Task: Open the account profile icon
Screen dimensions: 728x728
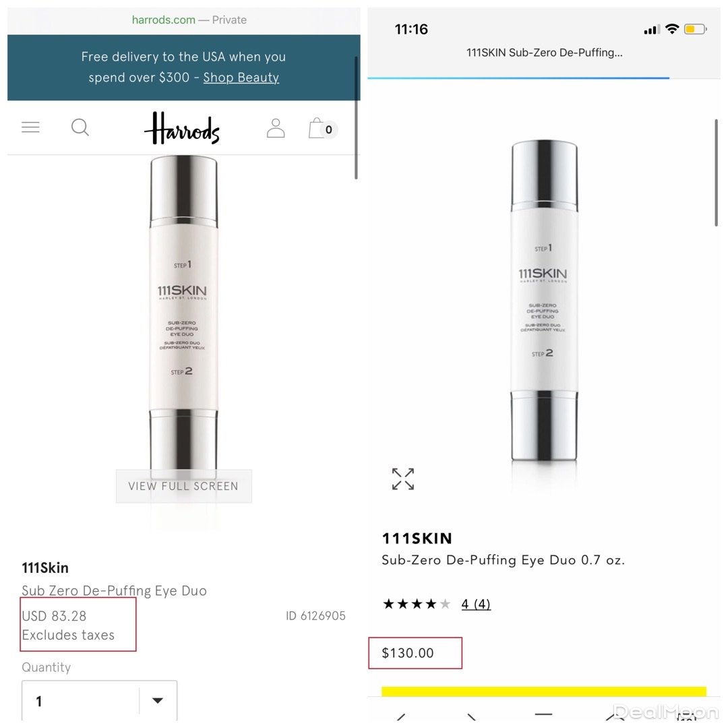Action: [x=276, y=128]
